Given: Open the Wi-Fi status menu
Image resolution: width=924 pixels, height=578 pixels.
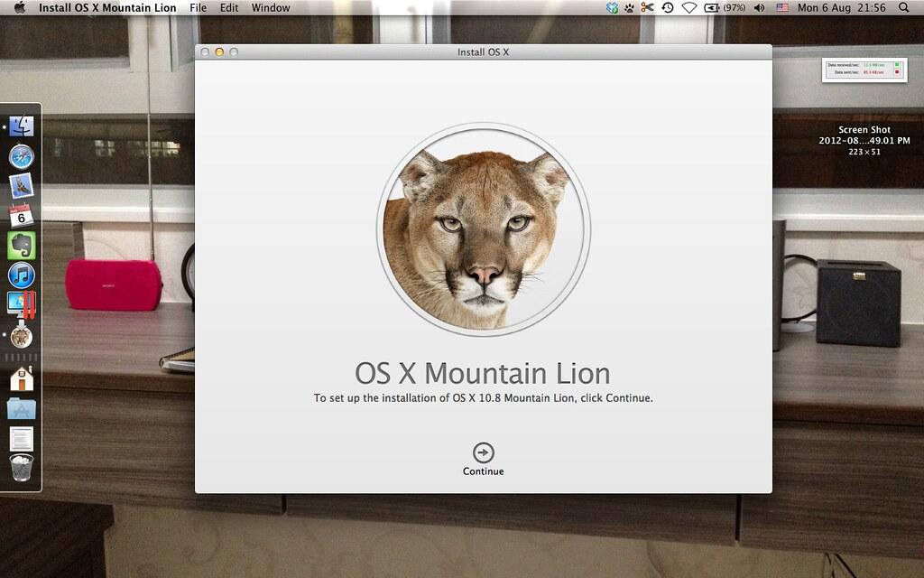Looking at the screenshot, I should (x=689, y=8).
